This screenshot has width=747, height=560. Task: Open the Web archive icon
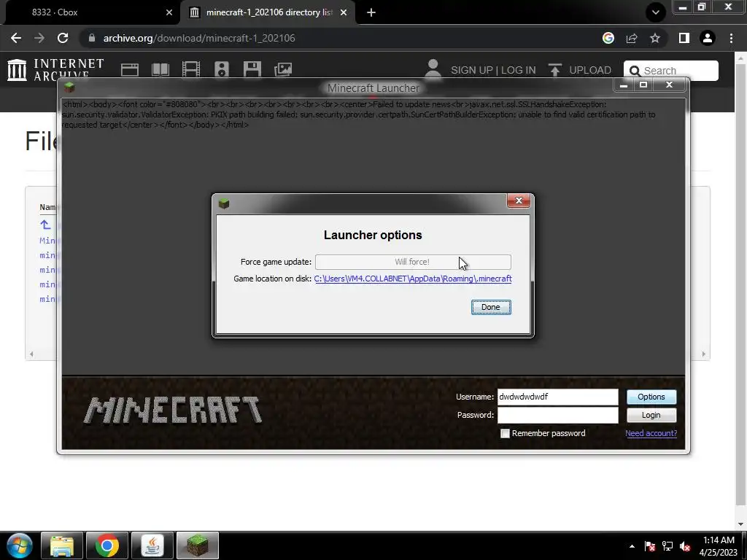[x=130, y=69]
